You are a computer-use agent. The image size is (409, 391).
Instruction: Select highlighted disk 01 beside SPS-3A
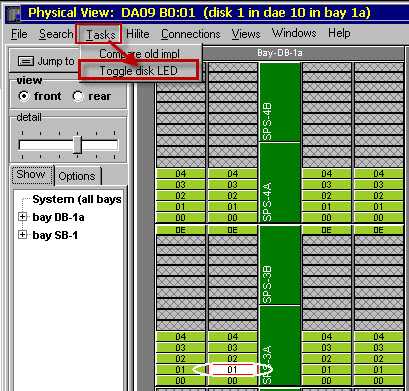click(x=232, y=369)
